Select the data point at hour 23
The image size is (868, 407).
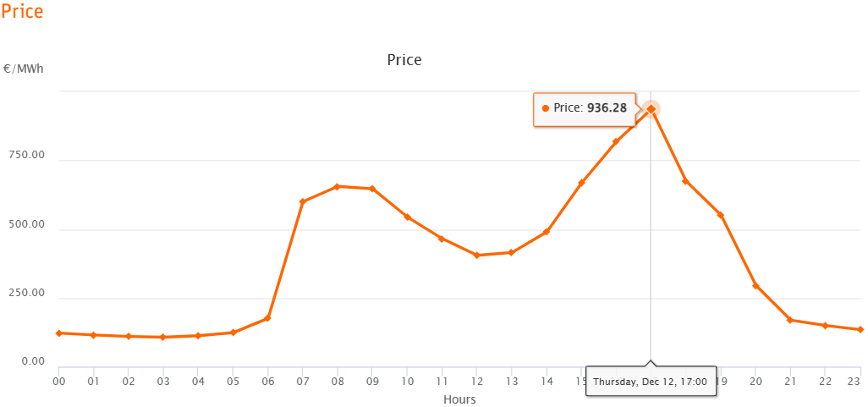click(860, 329)
